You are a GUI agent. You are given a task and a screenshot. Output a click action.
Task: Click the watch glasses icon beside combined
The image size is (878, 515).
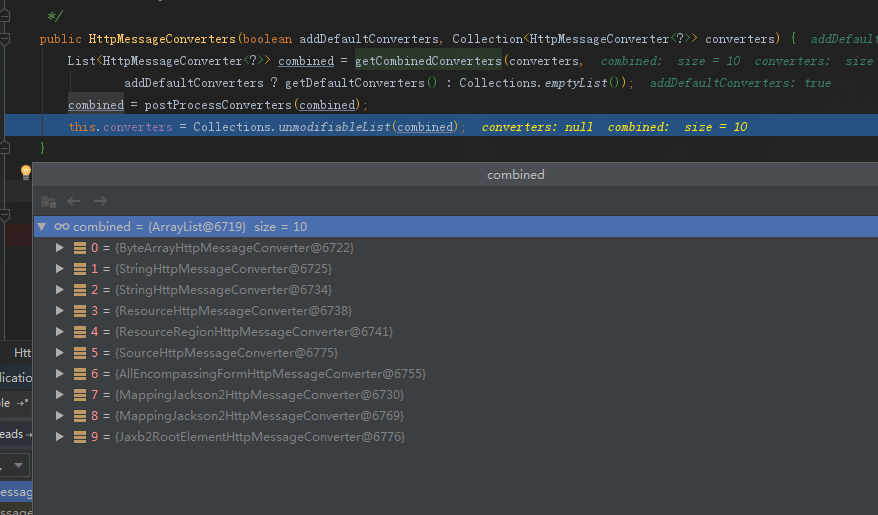tap(62, 227)
